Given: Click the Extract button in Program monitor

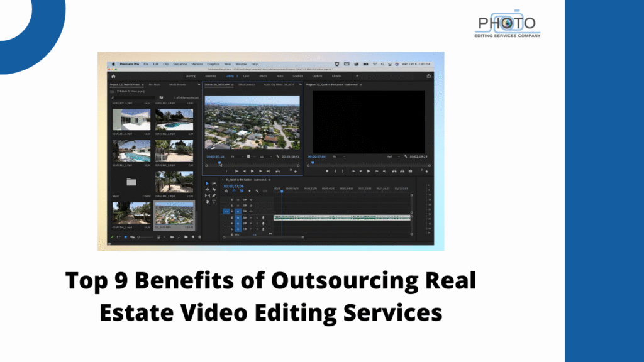Looking at the screenshot, I should point(402,171).
